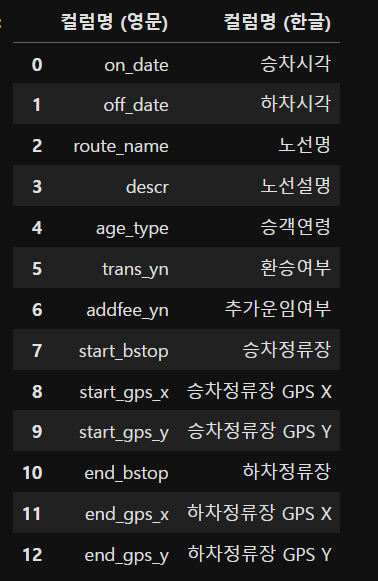
Task: Select the start_gps_x cell
Action: point(124,392)
